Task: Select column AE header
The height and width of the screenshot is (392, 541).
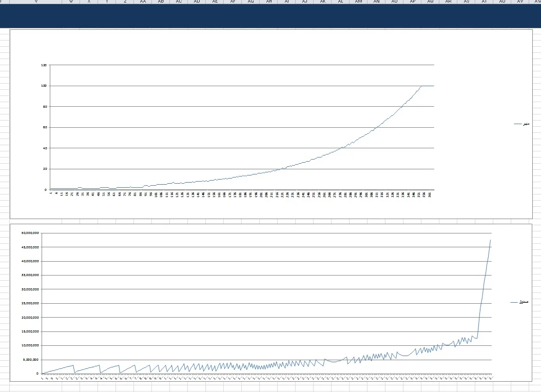Action: (215, 2)
